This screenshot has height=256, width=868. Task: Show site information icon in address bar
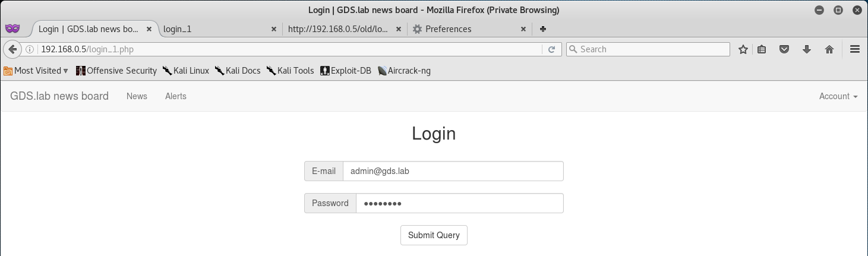click(30, 49)
